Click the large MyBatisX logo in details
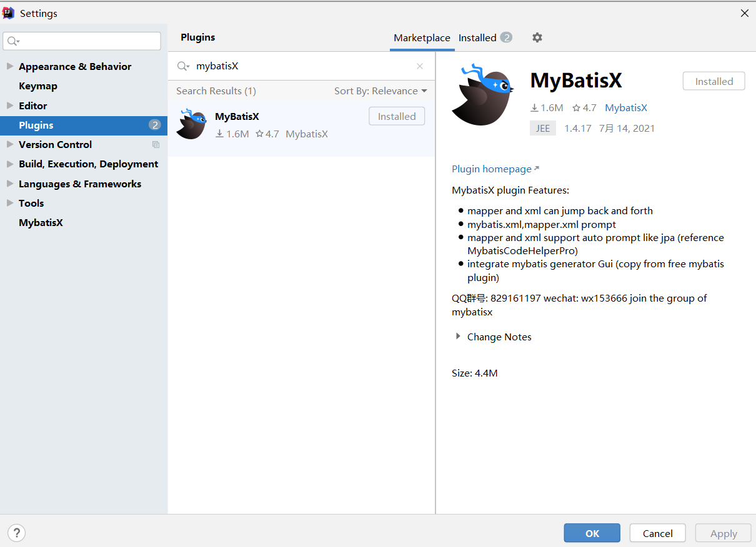This screenshot has height=547, width=756. (x=482, y=94)
